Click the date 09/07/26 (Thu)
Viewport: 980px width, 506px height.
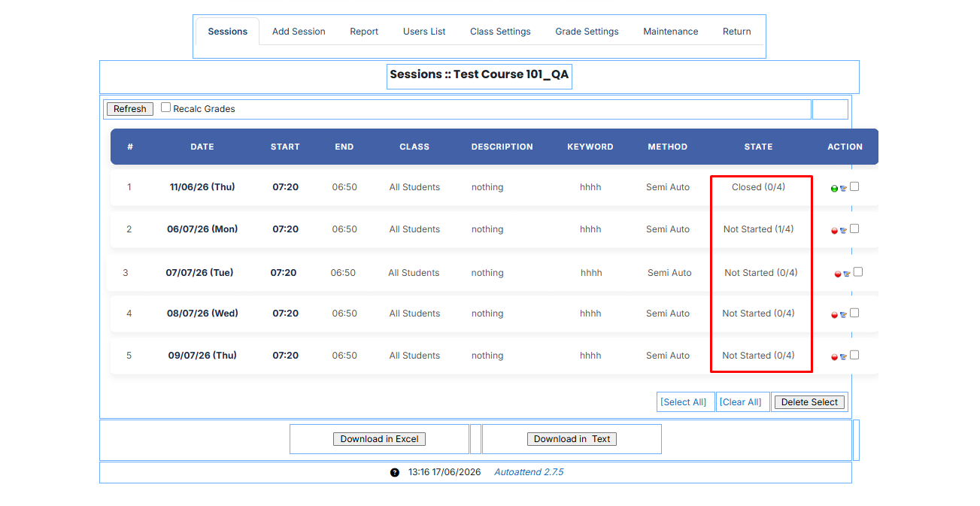point(202,356)
